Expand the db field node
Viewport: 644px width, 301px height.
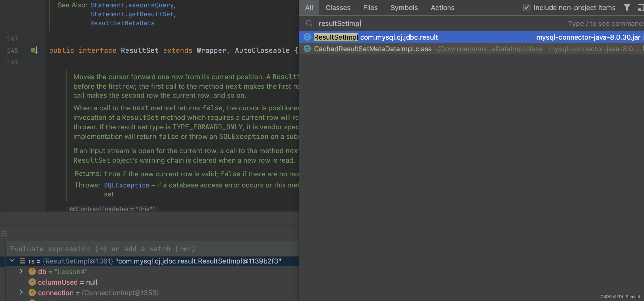(21, 271)
